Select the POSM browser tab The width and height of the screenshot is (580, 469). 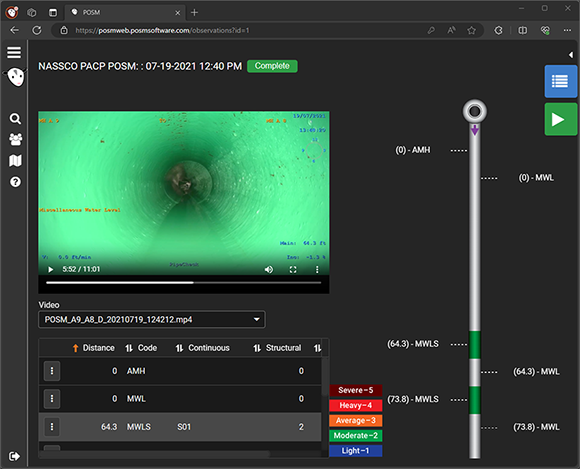click(x=125, y=13)
